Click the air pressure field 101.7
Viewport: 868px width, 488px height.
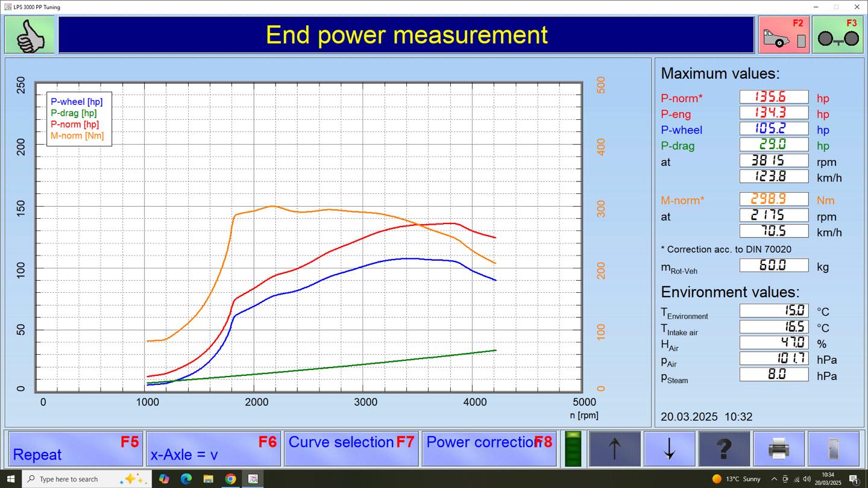click(x=774, y=358)
